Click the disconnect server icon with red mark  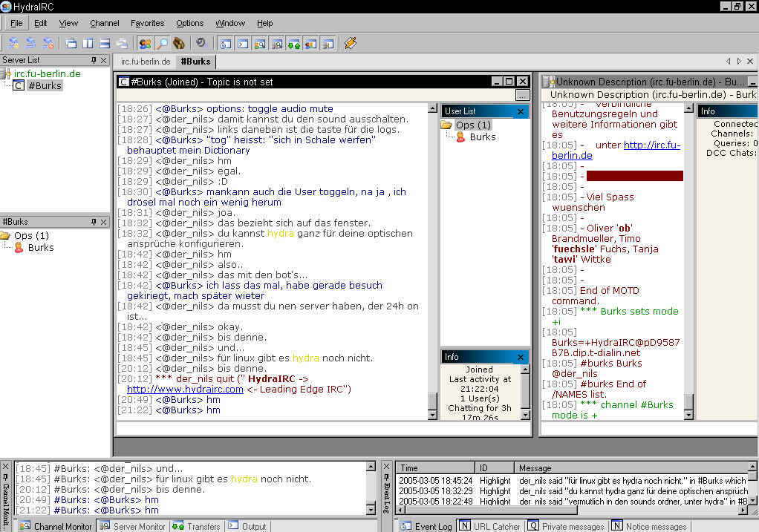click(48, 44)
